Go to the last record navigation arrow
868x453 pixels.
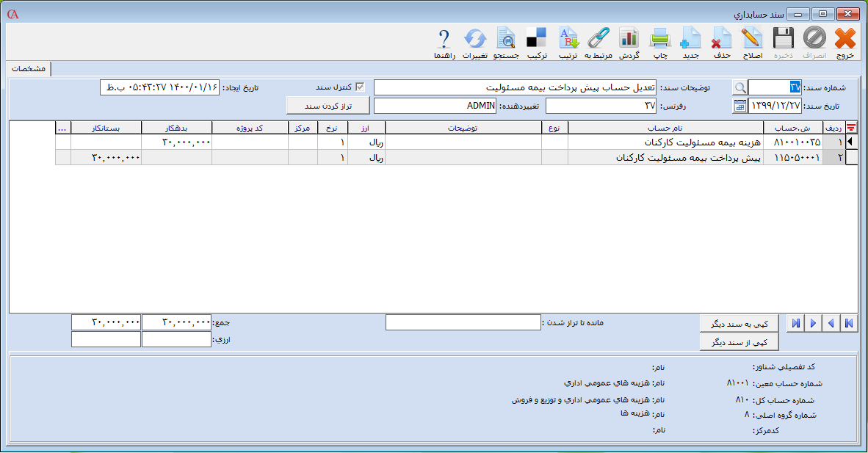[x=795, y=323]
